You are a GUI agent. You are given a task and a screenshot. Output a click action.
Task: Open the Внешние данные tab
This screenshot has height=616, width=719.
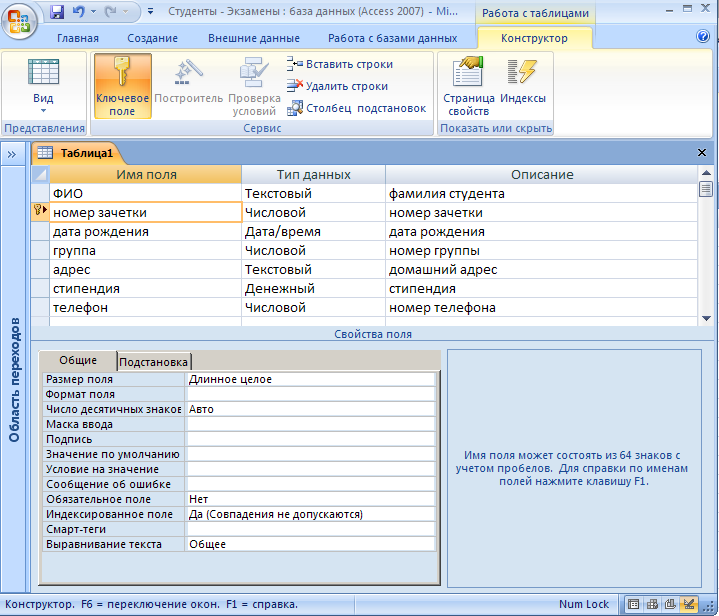tap(254, 38)
